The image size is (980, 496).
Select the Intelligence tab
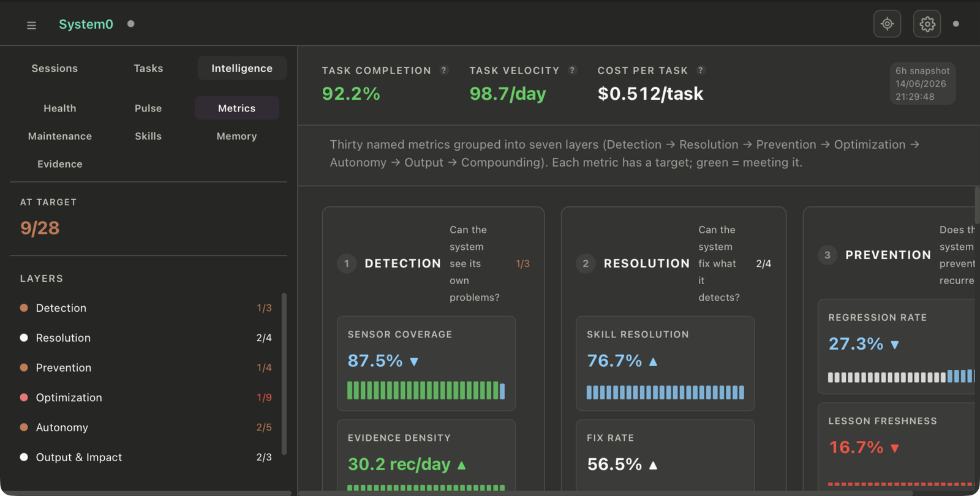pos(242,68)
